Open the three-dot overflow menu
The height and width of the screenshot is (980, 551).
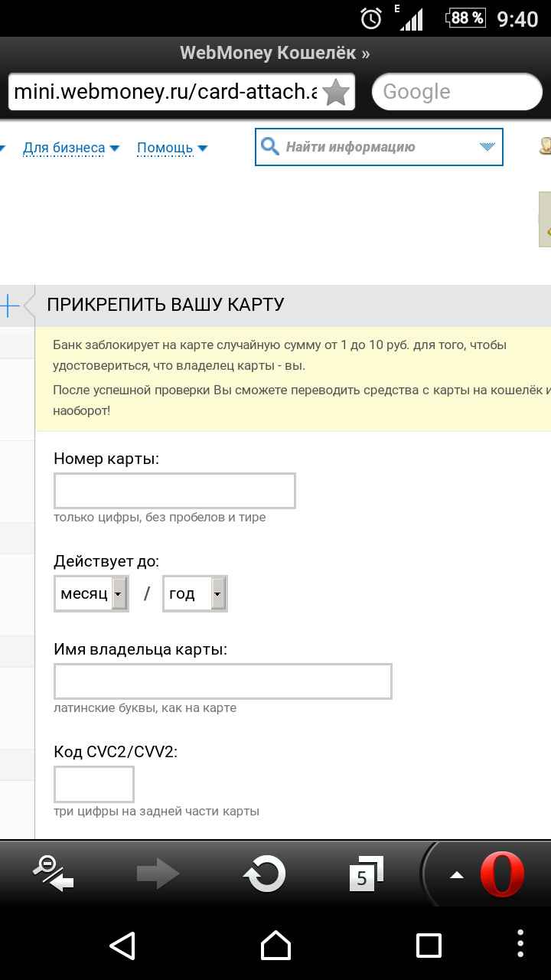coord(520,945)
